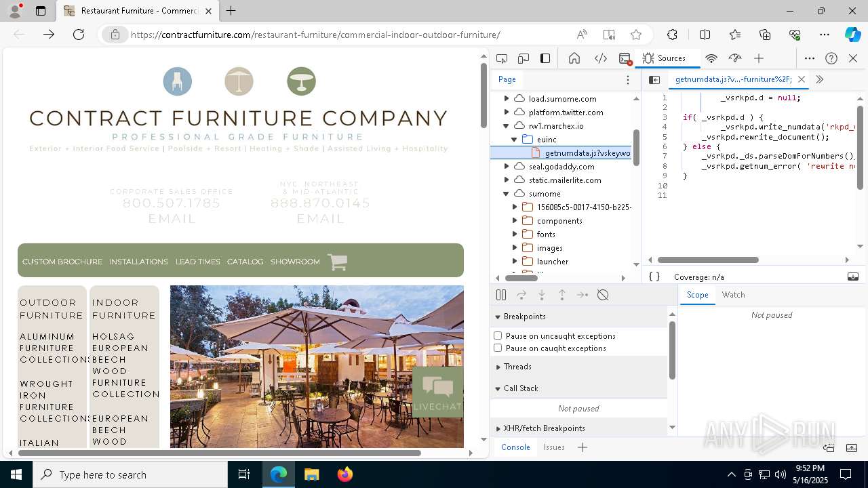868x488 pixels.
Task: Open the components folder
Action: (559, 220)
